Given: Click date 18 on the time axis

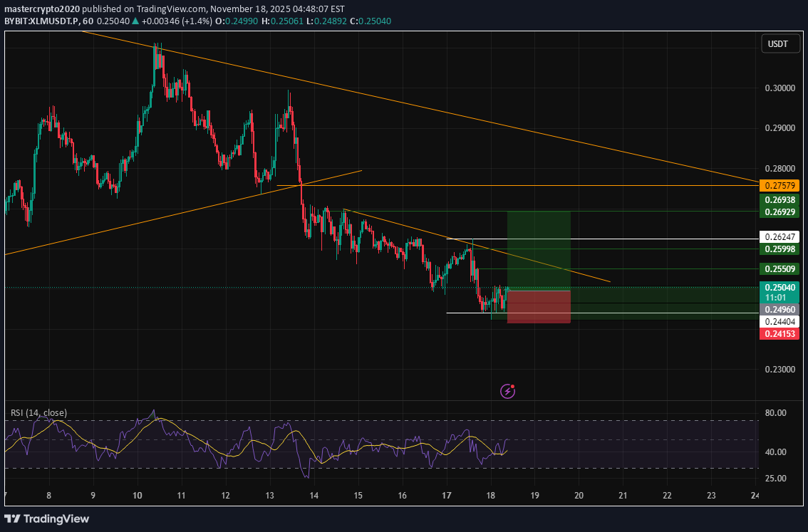Looking at the screenshot, I should 490,495.
